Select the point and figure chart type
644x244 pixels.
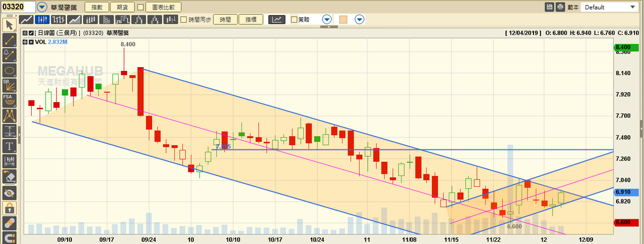pyautogui.click(x=107, y=19)
